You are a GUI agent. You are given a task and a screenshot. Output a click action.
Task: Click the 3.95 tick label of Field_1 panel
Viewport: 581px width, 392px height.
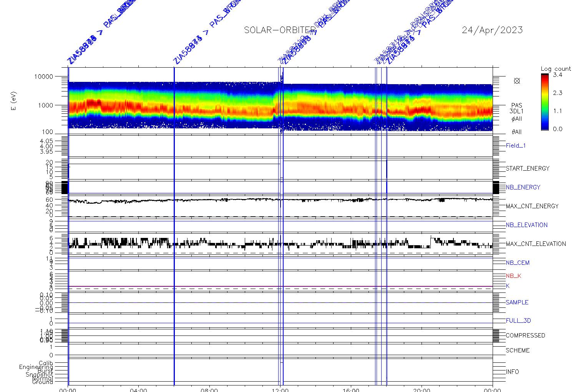click(46, 152)
